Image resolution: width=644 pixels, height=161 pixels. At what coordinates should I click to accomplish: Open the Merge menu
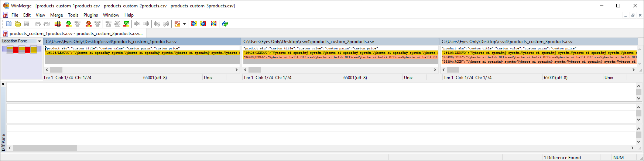point(56,15)
